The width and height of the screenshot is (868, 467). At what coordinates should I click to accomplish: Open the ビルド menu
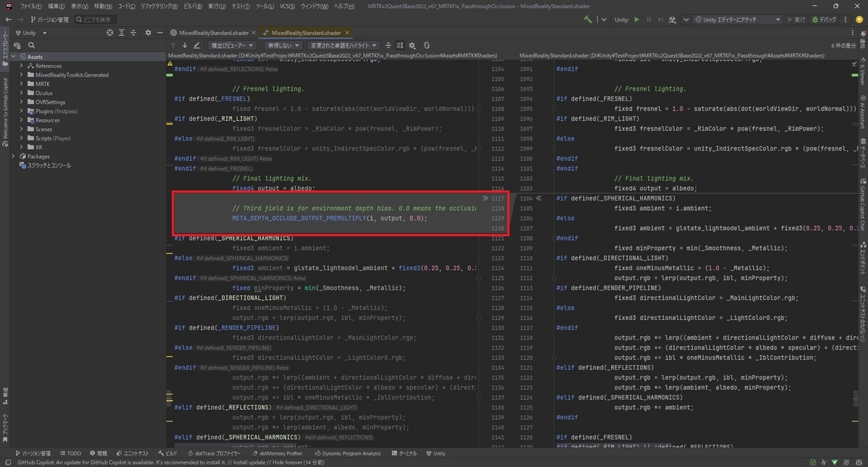pos(192,6)
